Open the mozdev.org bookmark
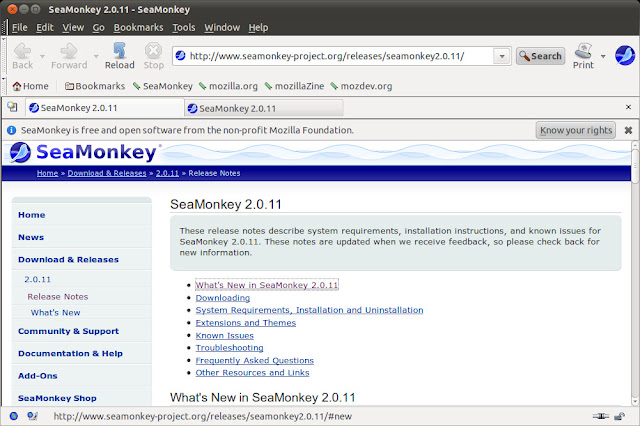 (x=361, y=86)
